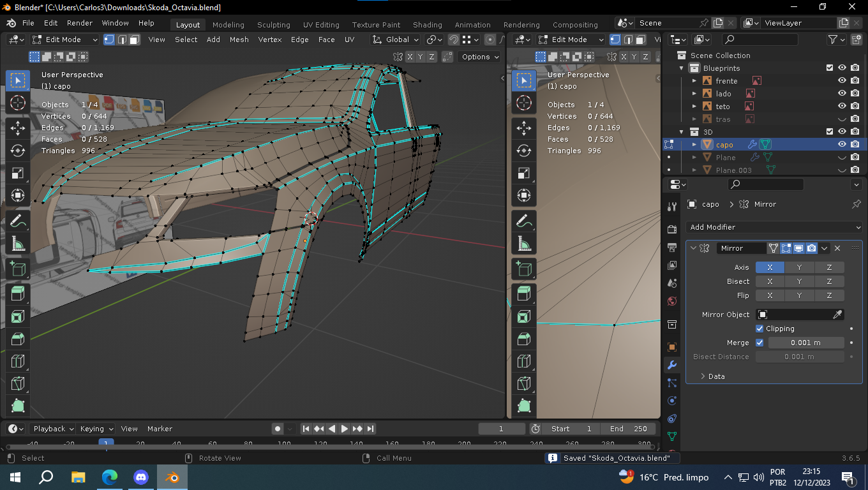Open the Modifiers properties tab wrench icon
868x490 pixels.
pyautogui.click(x=671, y=365)
